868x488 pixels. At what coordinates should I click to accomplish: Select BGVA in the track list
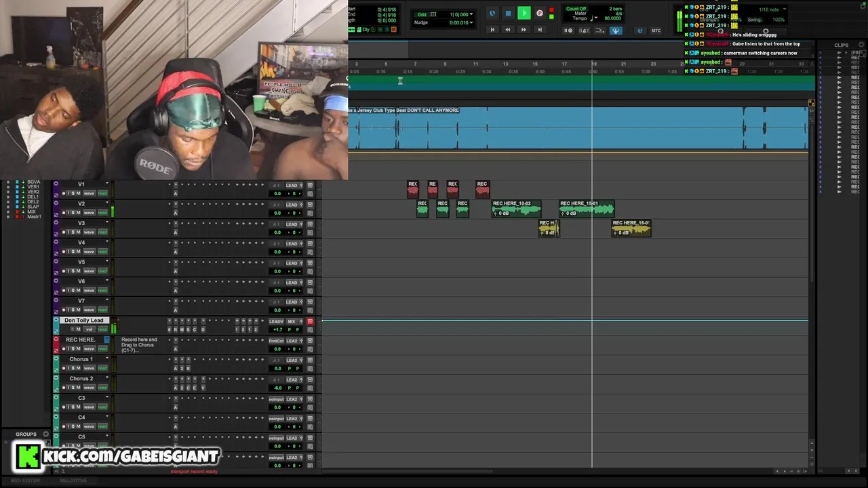(x=33, y=182)
